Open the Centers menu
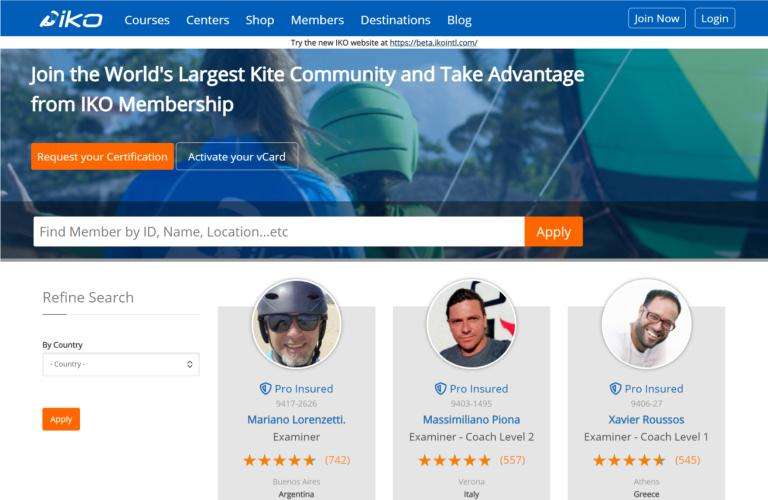Screen dimensions: 768x500 tap(208, 20)
